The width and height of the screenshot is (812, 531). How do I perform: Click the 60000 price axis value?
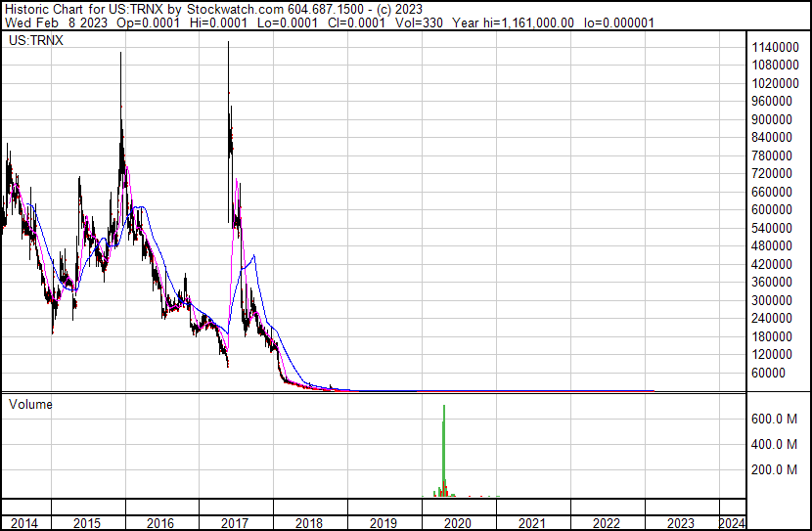pos(768,373)
